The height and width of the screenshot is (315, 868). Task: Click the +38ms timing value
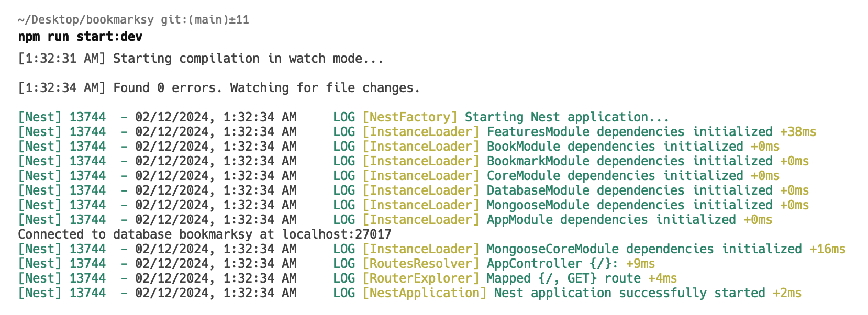pyautogui.click(x=797, y=132)
